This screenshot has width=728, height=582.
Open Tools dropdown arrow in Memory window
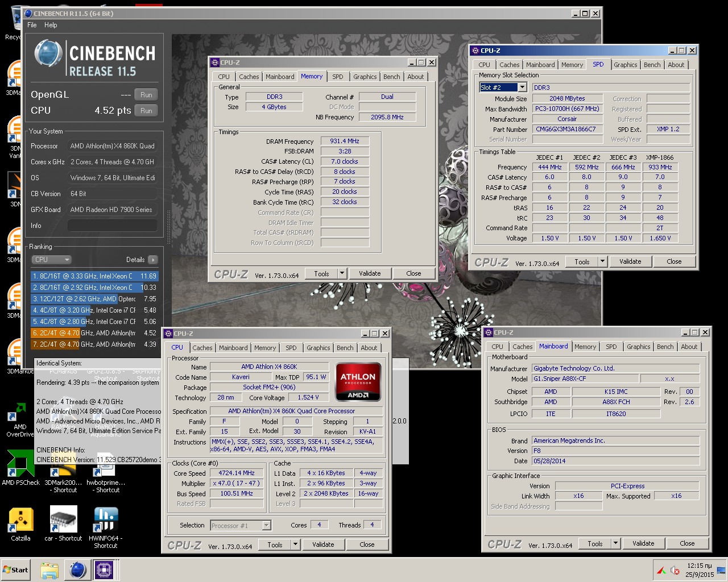(x=342, y=273)
